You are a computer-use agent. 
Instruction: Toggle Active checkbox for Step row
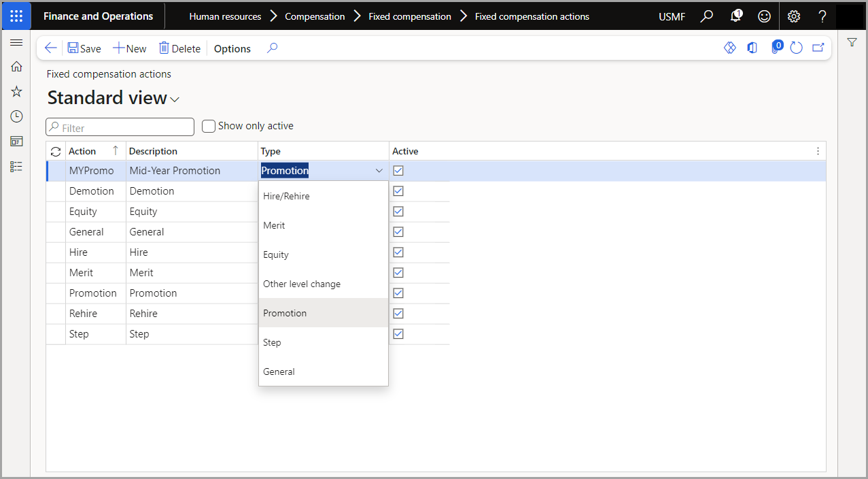(398, 334)
